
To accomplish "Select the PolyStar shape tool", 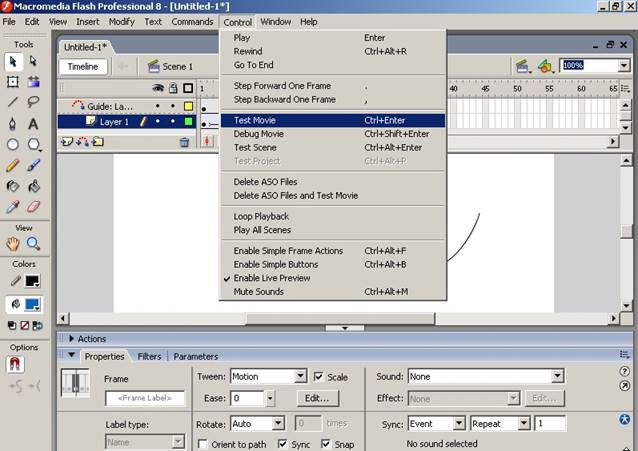I will pyautogui.click(x=33, y=144).
